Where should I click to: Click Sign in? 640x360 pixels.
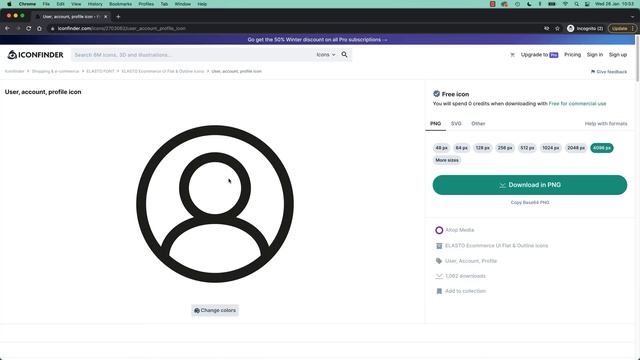point(595,55)
